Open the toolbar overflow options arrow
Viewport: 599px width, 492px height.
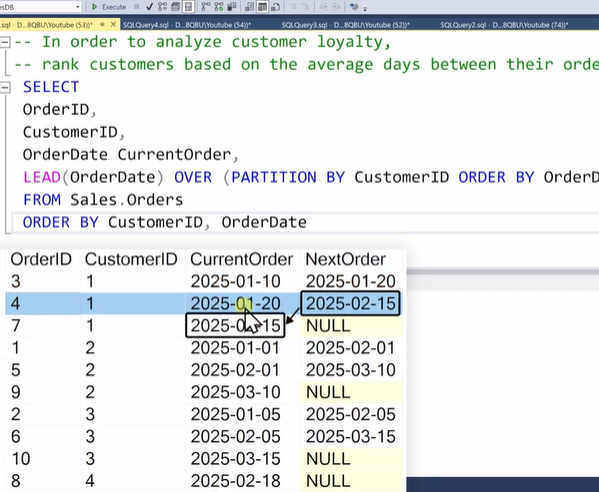pos(365,8)
